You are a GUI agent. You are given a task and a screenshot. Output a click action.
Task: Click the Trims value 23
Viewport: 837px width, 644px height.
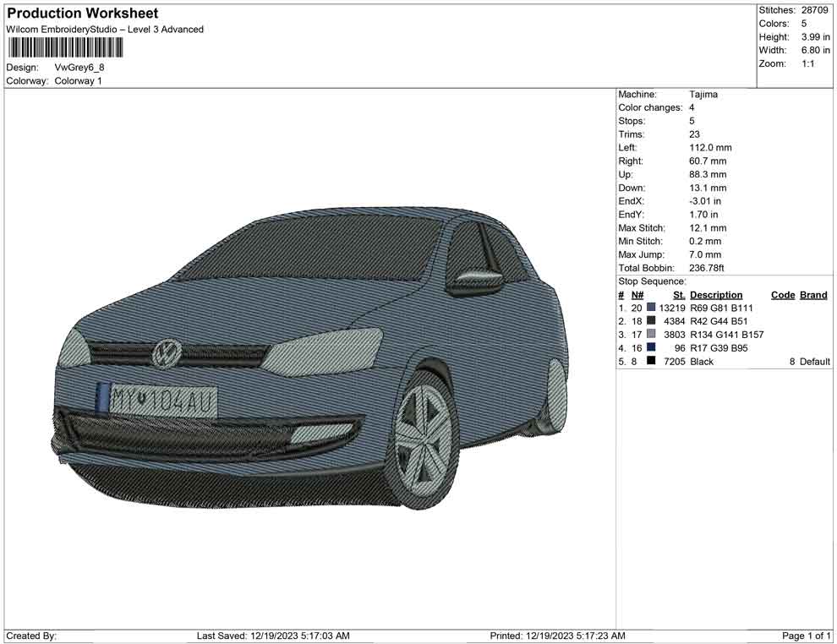(694, 134)
